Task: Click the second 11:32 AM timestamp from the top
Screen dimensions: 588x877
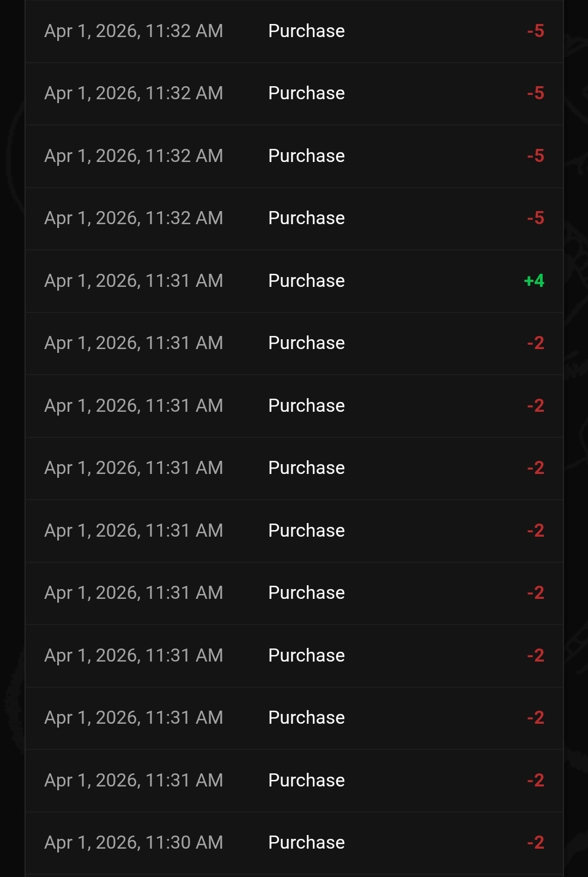Action: (134, 93)
